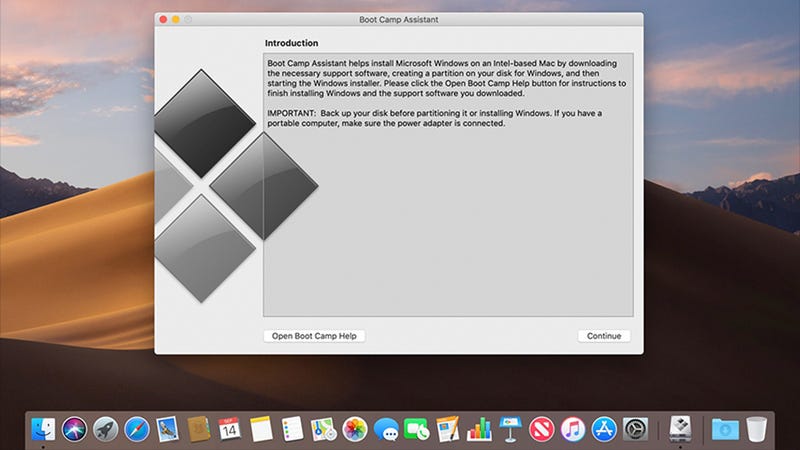The width and height of the screenshot is (800, 450).
Task: Minimize Boot Camp Assistant with yellow button
Action: tap(176, 19)
